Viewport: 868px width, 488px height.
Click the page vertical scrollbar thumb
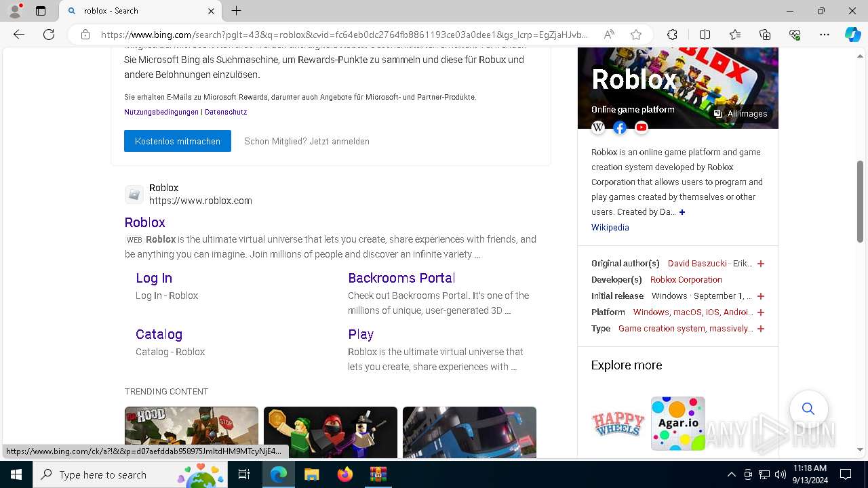pos(860,201)
